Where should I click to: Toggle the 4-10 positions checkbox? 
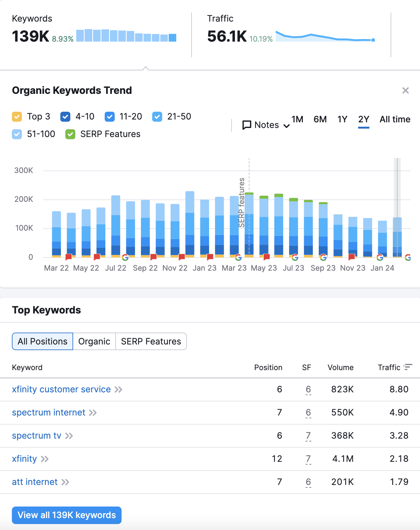click(65, 117)
